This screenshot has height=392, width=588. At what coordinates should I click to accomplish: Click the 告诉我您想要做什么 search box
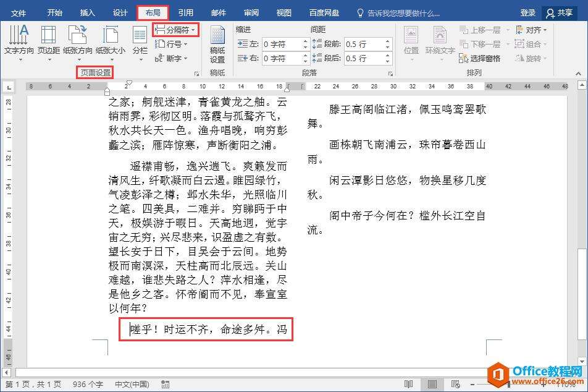398,13
